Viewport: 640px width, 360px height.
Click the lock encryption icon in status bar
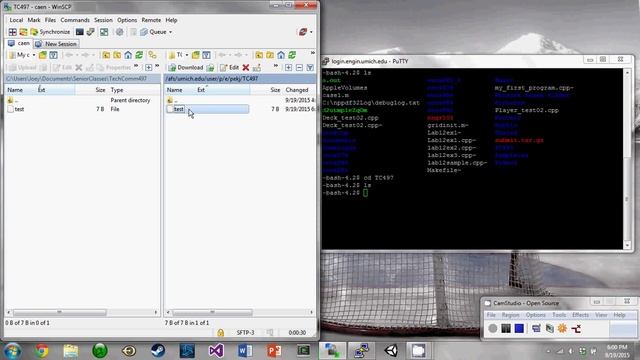point(220,333)
